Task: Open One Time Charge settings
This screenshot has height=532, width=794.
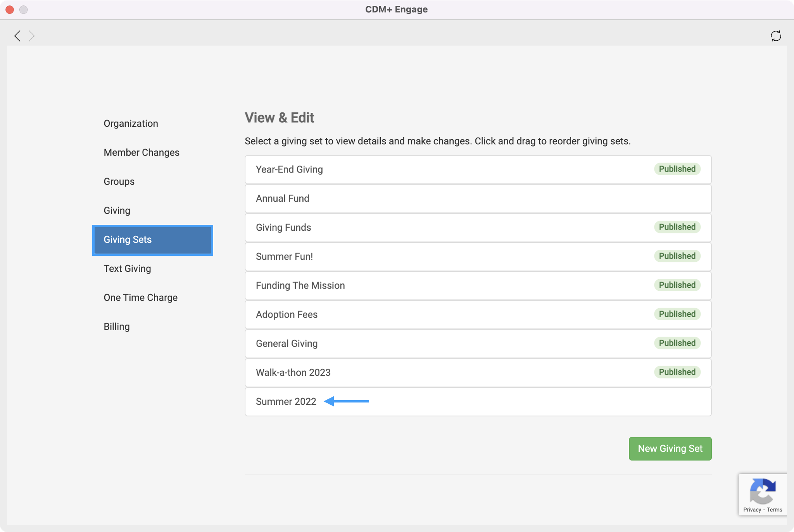Action: (x=140, y=297)
